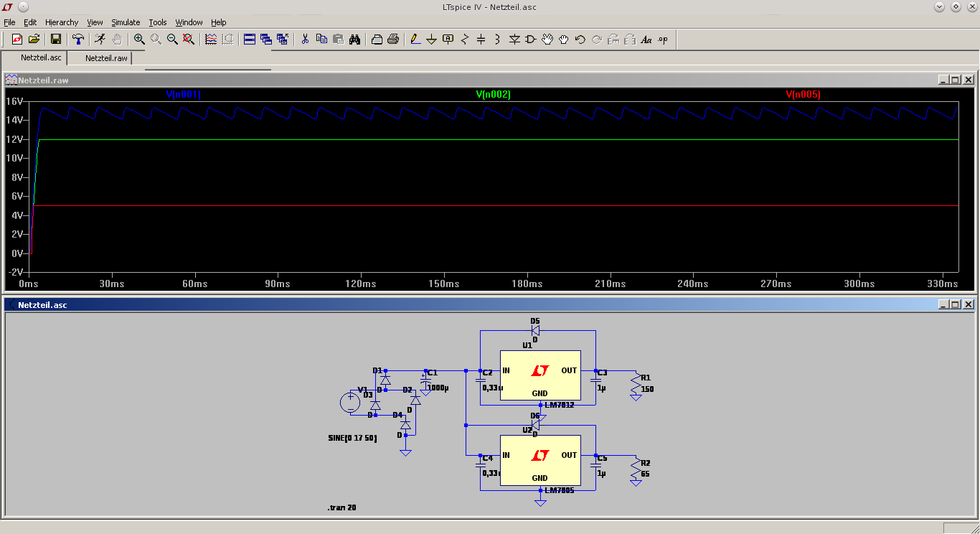Zoom in using the magnifier plus icon
The height and width of the screenshot is (534, 980).
click(x=139, y=39)
